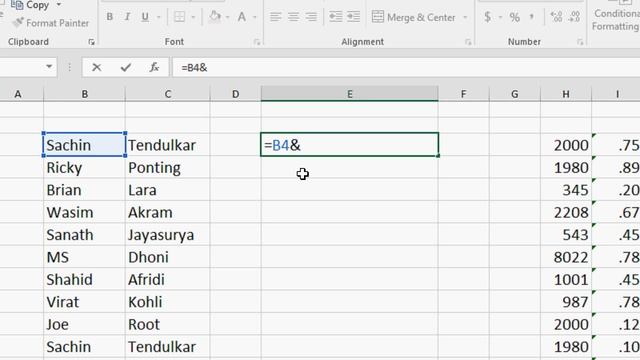The height and width of the screenshot is (360, 640).
Task: Open Number dialog launcher
Action: tap(580, 42)
